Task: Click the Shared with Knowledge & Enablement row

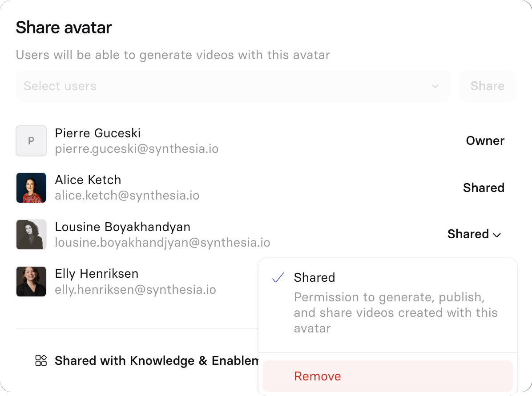Action: pos(147,360)
